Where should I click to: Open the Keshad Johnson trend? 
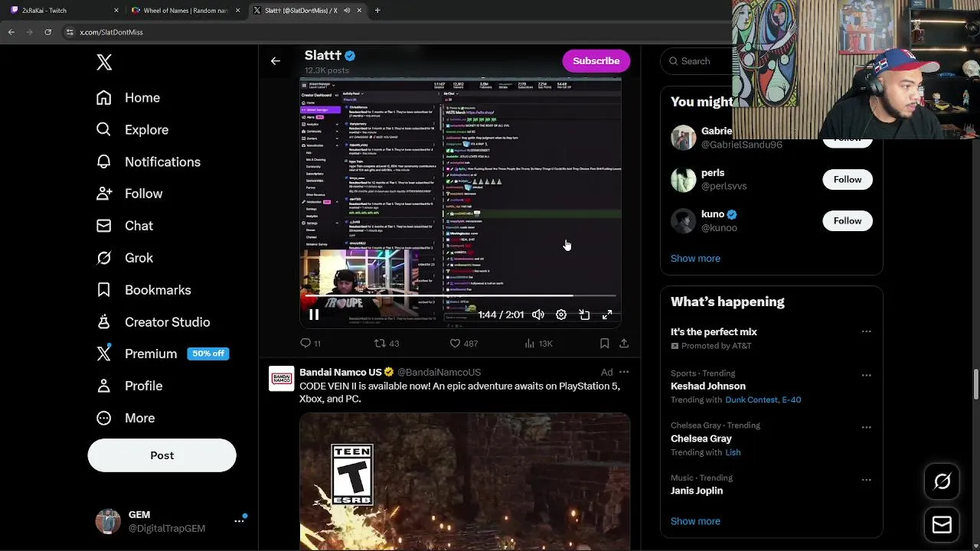click(708, 386)
